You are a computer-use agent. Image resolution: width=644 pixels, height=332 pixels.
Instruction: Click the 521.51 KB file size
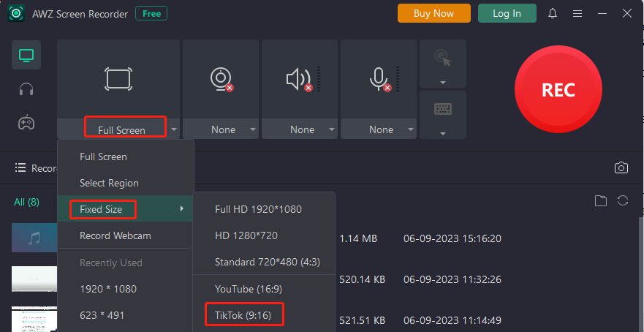coord(363,320)
